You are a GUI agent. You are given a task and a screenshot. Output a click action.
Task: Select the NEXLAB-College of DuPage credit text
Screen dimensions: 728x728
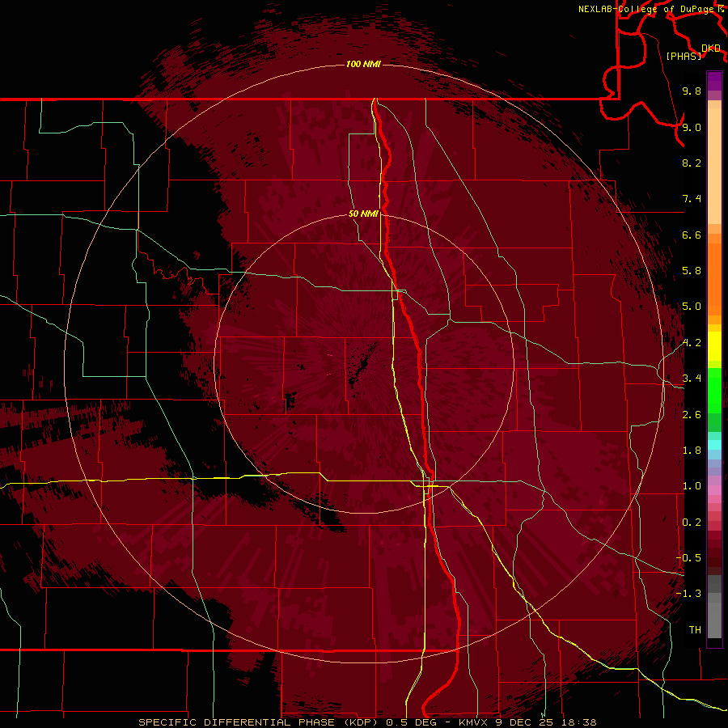coord(645,9)
